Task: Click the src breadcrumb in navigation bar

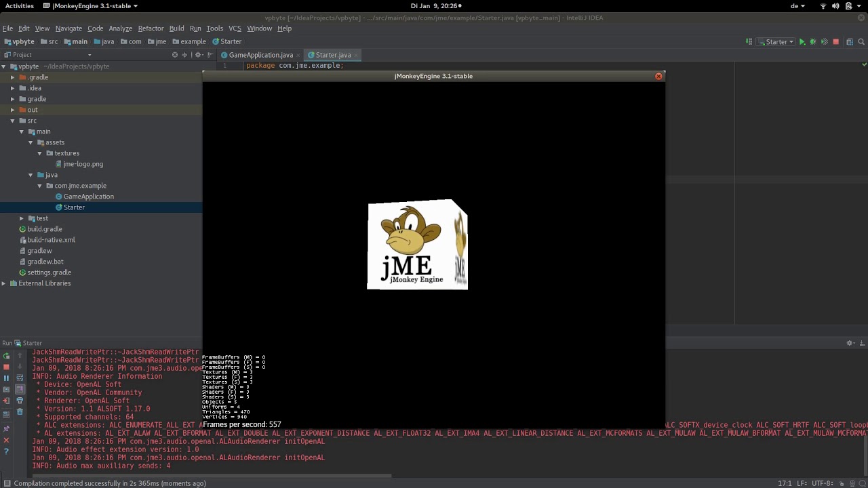Action: pos(49,41)
